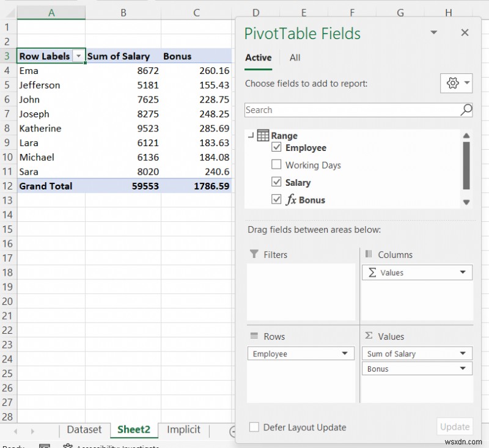This screenshot has height=448, width=489.
Task: Uncheck the Employee field
Action: pyautogui.click(x=276, y=148)
